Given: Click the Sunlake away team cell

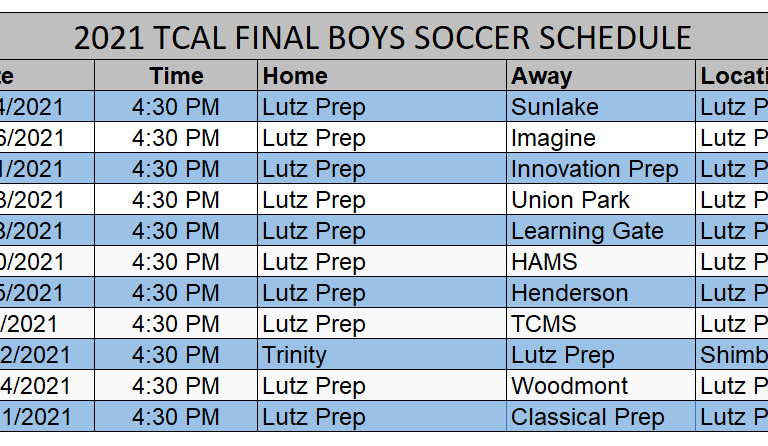Looking at the screenshot, I should pyautogui.click(x=601, y=106).
